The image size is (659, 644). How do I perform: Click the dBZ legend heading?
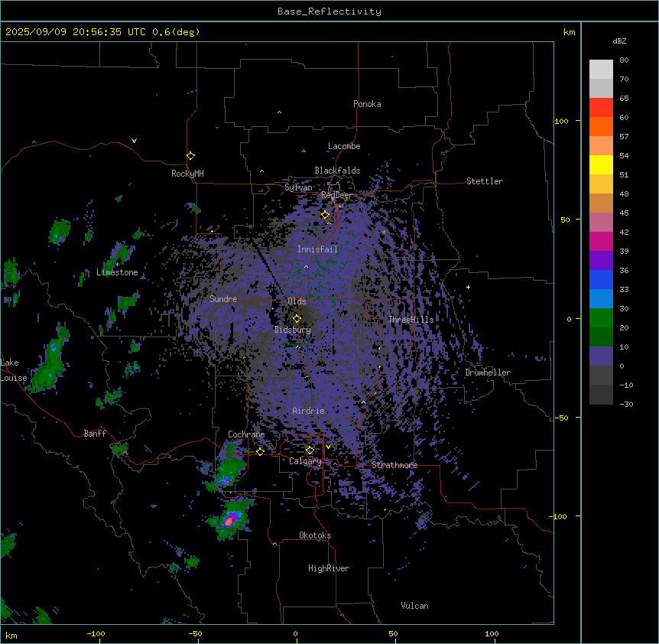coord(619,41)
